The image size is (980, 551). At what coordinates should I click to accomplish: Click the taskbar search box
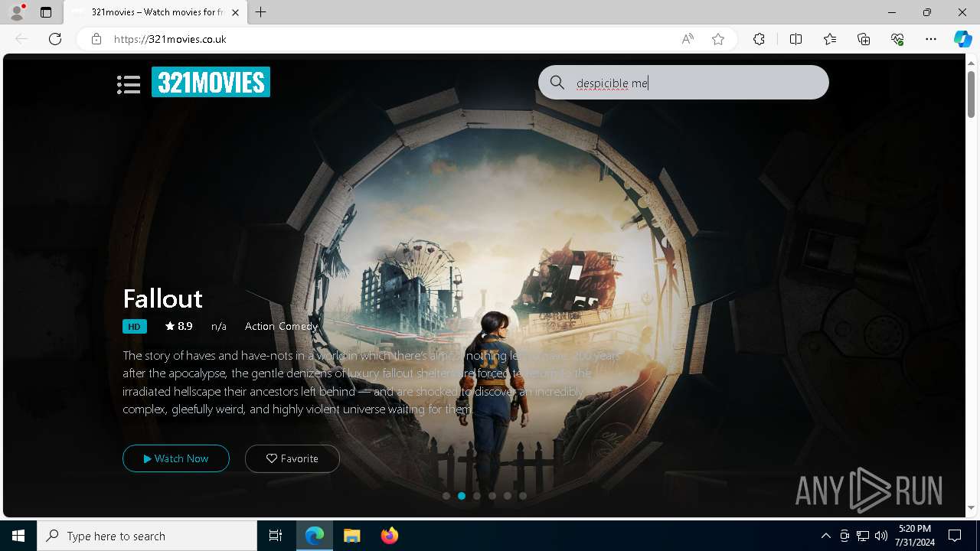point(147,536)
